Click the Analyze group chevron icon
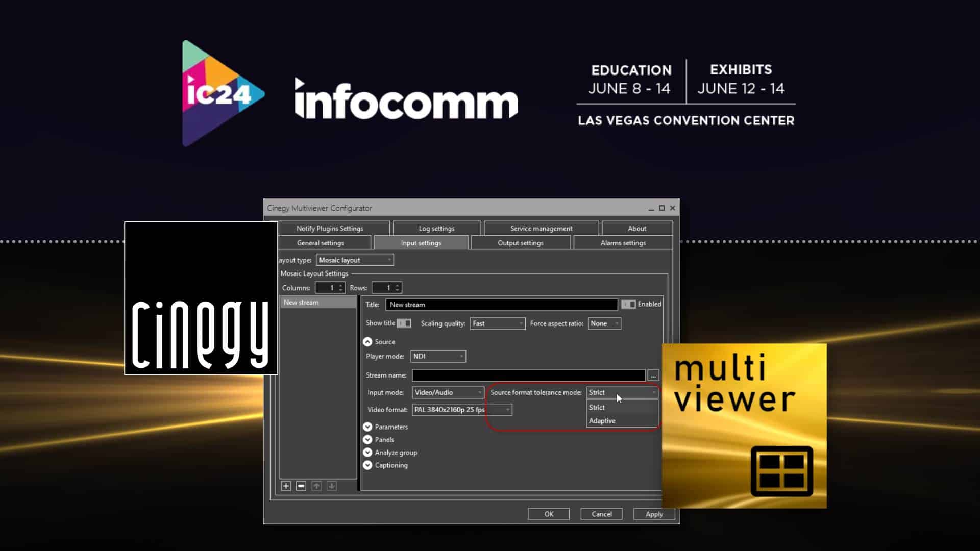 click(368, 452)
